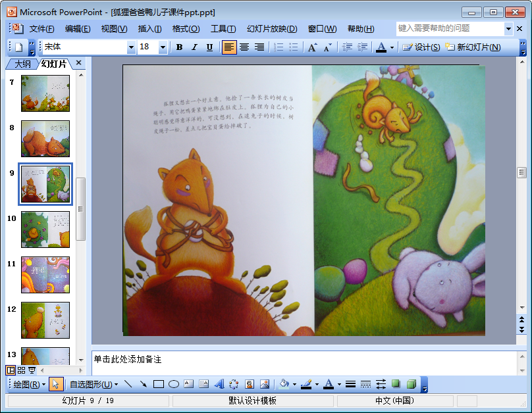Toggle Italic formatting

tap(194, 47)
